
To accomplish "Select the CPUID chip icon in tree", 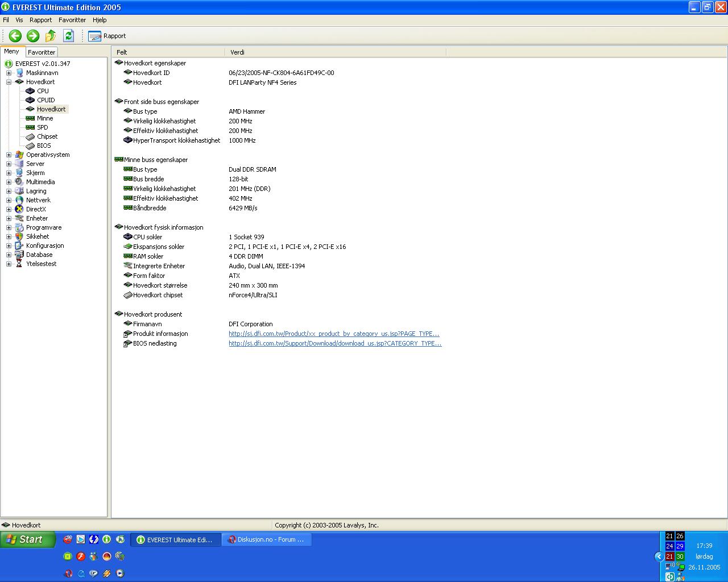I will coord(30,100).
